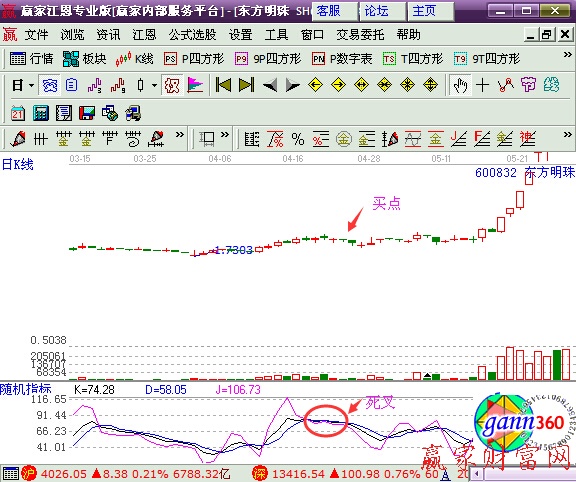The image size is (576, 482).
Task: Toggle the 权 adjustment icon
Action: (x=172, y=85)
